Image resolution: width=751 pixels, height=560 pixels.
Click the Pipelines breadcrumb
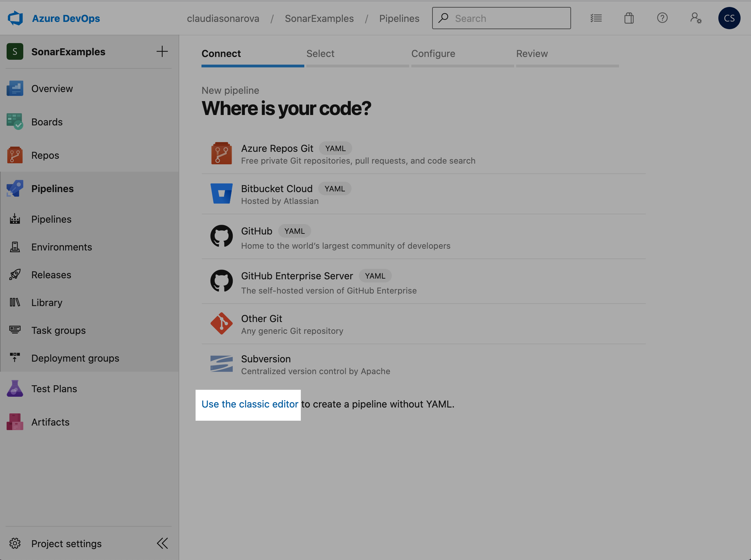click(399, 18)
